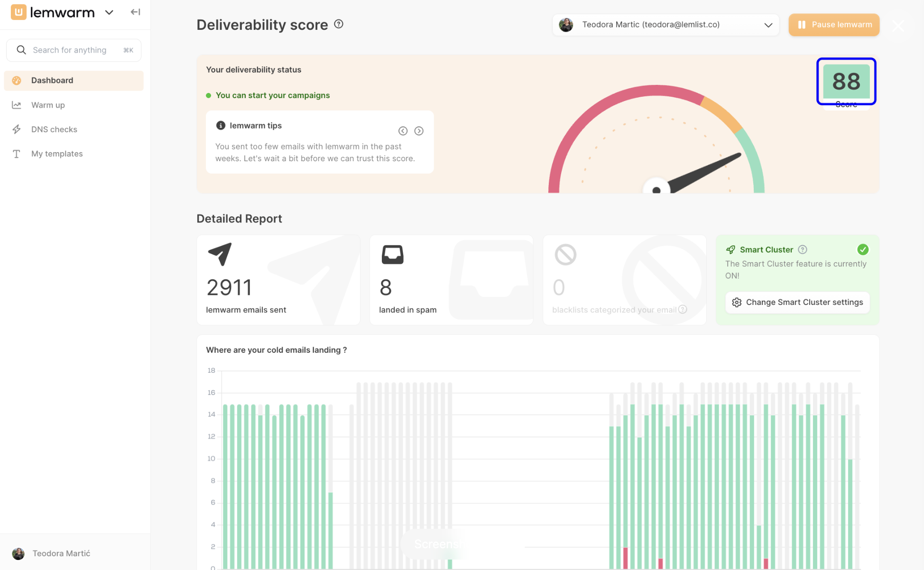Viewport: 924px width, 570px height.
Task: Show previous lemwarm tip
Action: click(x=403, y=131)
